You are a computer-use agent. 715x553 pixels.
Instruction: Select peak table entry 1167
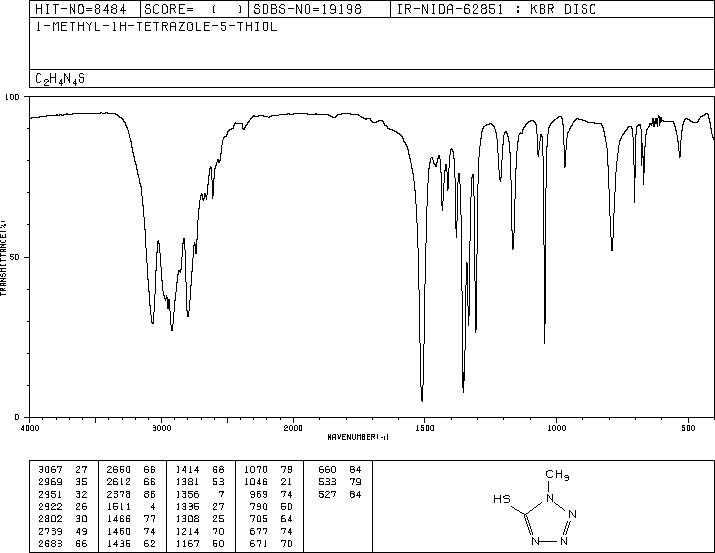(187, 544)
